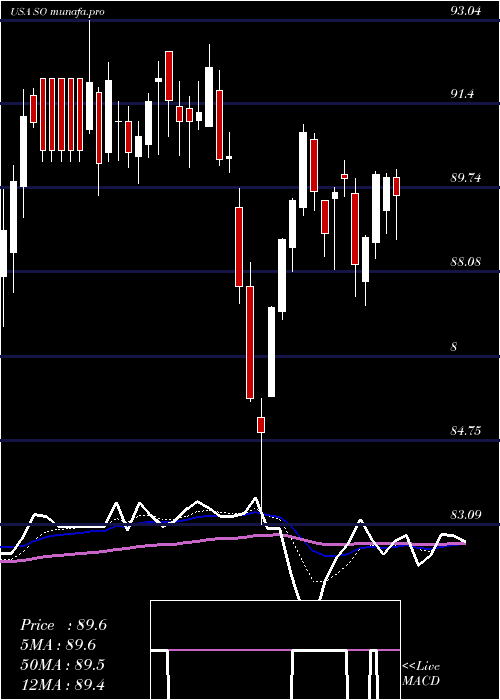Click the 88.08 price axis label
Viewport: 500px width, 700px height.
[x=466, y=262]
